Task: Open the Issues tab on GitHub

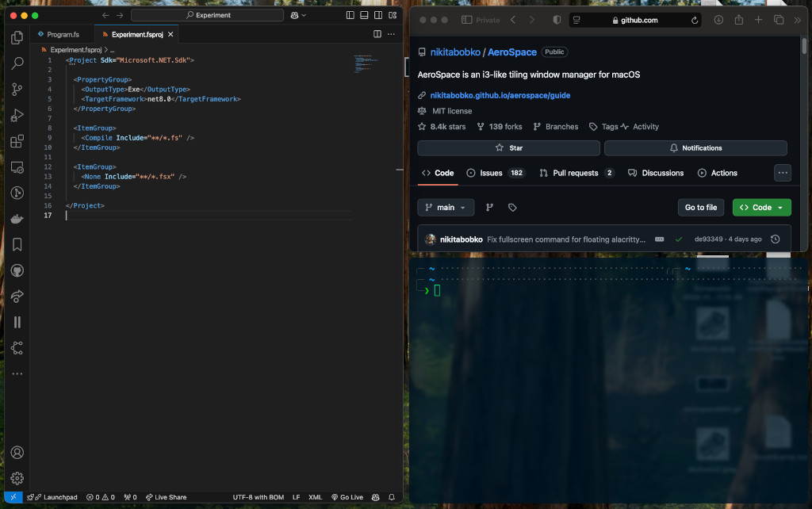Action: (496, 173)
